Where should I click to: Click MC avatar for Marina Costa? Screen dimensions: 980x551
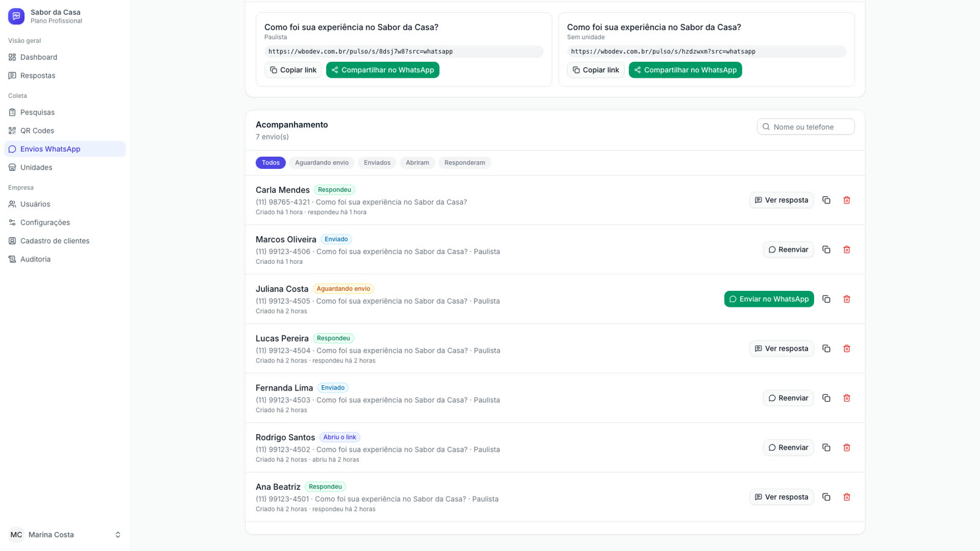tap(17, 534)
